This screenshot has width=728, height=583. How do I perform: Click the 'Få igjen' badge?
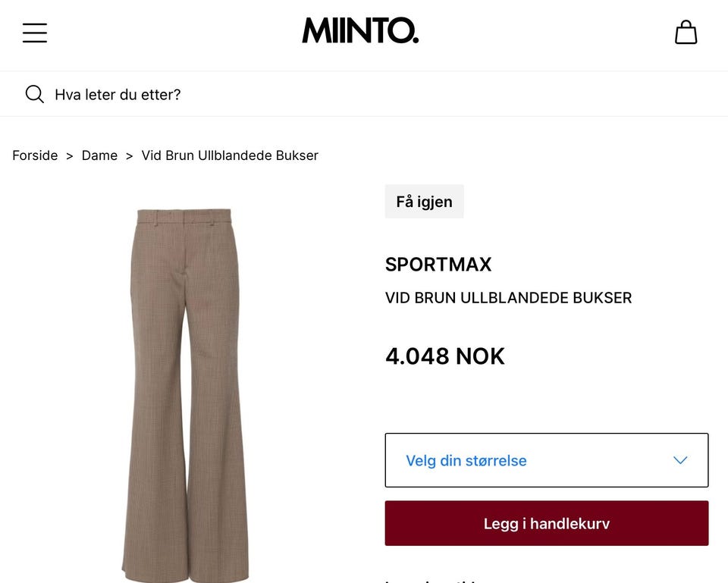424,202
